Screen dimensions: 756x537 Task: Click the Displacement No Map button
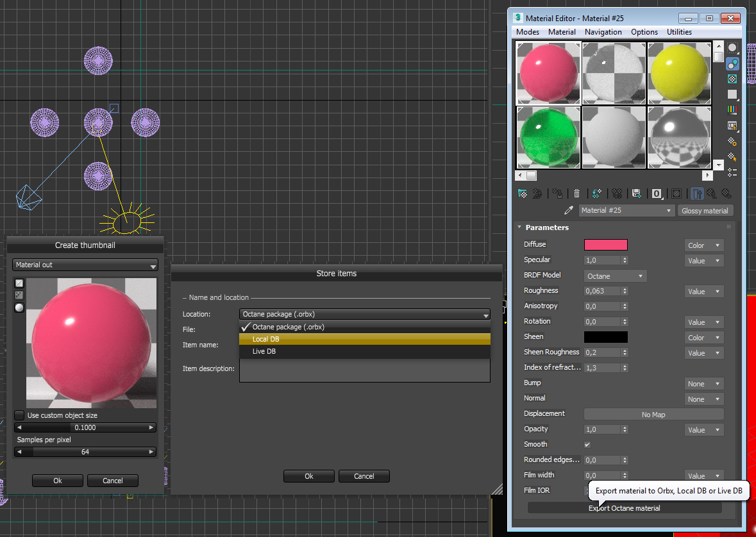point(653,415)
